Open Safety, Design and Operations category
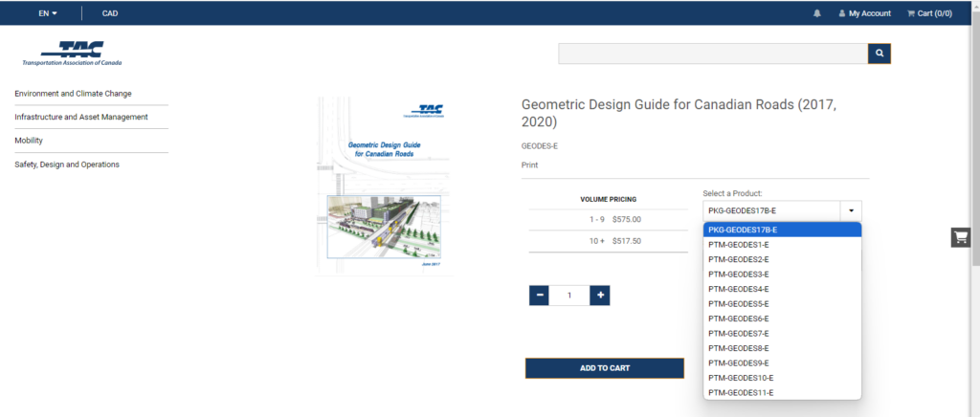Viewport: 980px width, 417px height. (x=67, y=165)
